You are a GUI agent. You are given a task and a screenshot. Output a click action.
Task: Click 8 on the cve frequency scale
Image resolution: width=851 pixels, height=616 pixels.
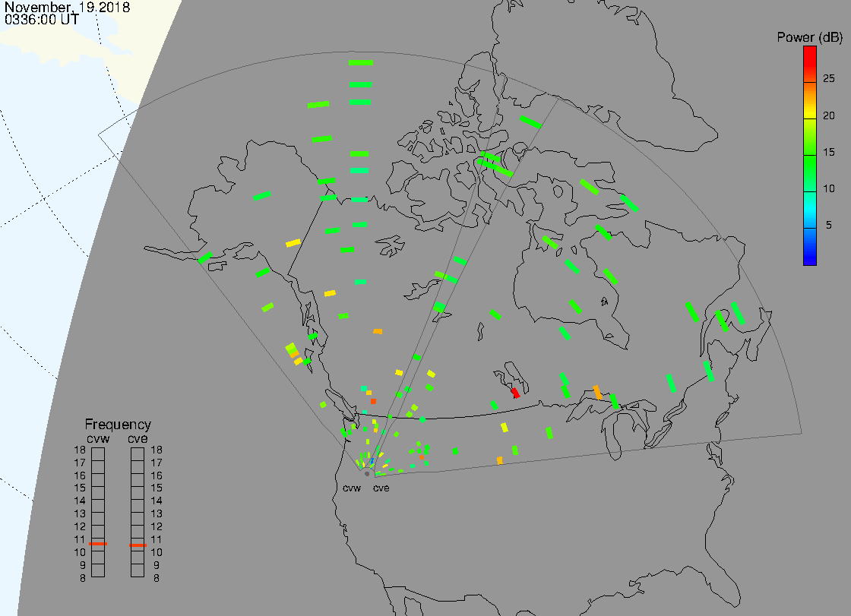(157, 578)
